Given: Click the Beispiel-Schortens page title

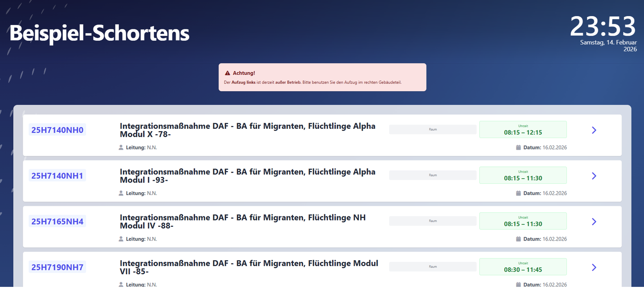Looking at the screenshot, I should pyautogui.click(x=99, y=33).
